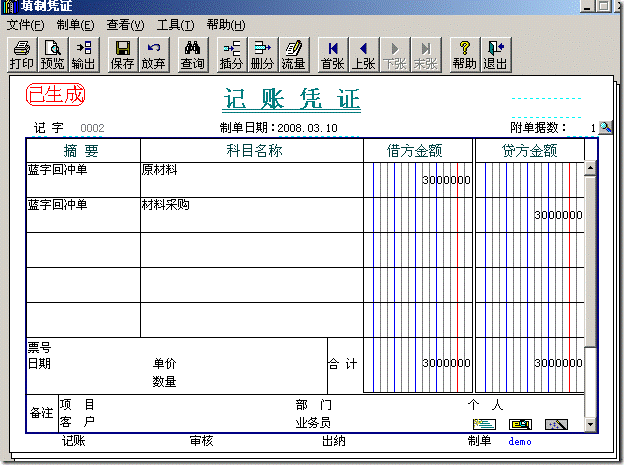
Task: Exit with 退出 toolbar icon
Action: point(496,55)
